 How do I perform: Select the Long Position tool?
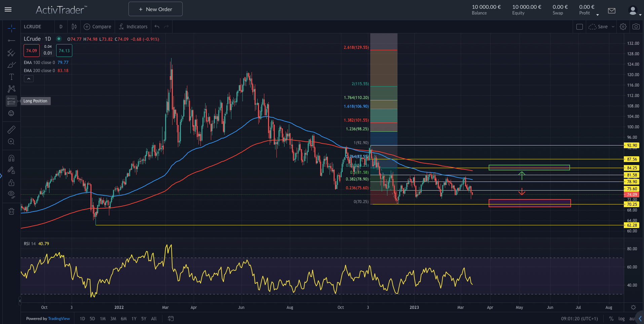pyautogui.click(x=11, y=101)
